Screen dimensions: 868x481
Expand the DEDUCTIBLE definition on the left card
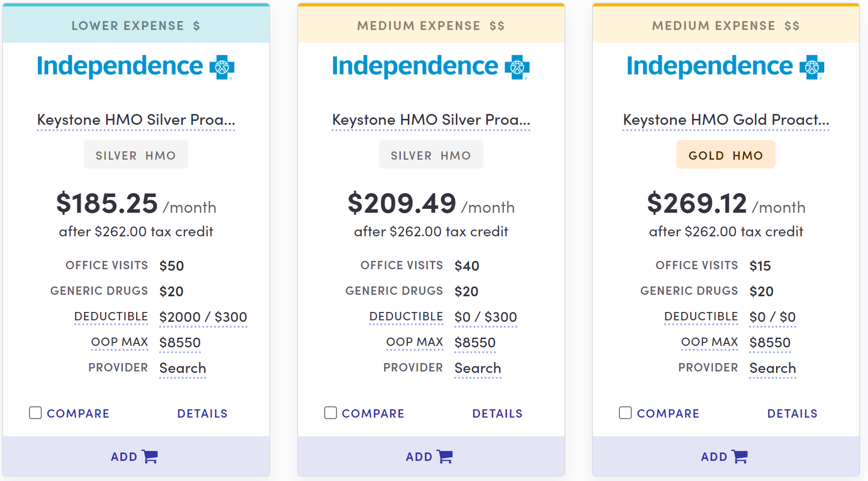pyautogui.click(x=111, y=316)
